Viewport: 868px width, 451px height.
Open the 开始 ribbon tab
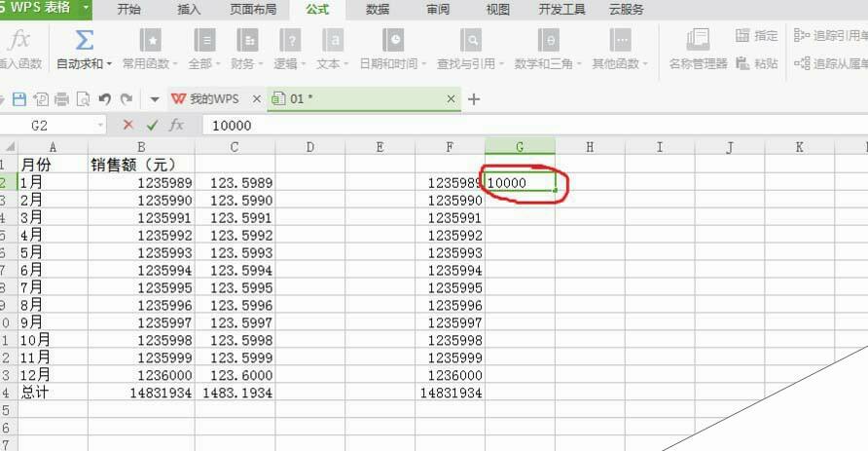[129, 10]
